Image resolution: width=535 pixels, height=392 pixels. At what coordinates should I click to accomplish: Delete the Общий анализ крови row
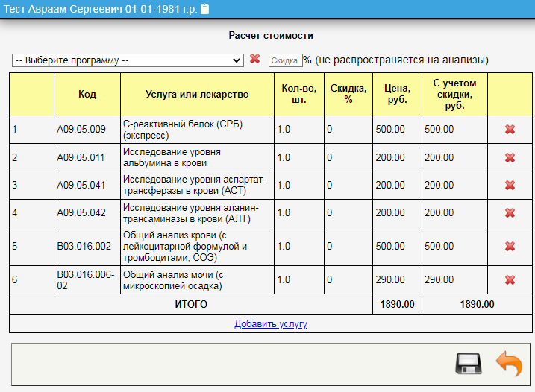(510, 247)
